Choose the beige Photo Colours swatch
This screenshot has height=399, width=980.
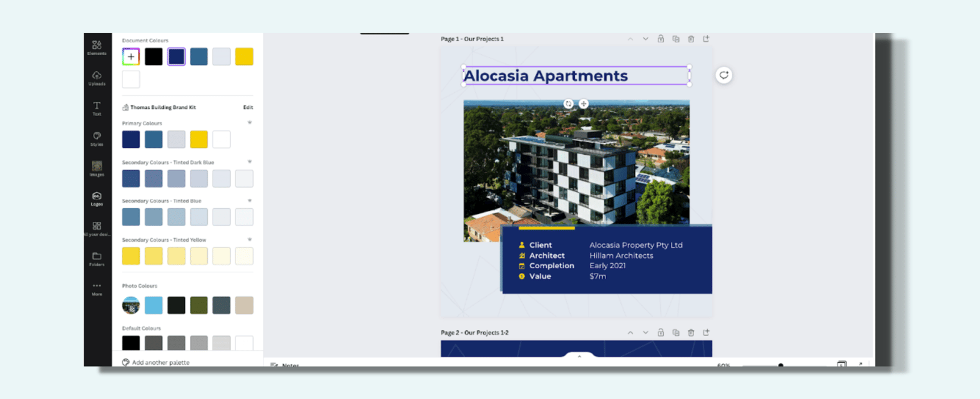click(x=244, y=305)
